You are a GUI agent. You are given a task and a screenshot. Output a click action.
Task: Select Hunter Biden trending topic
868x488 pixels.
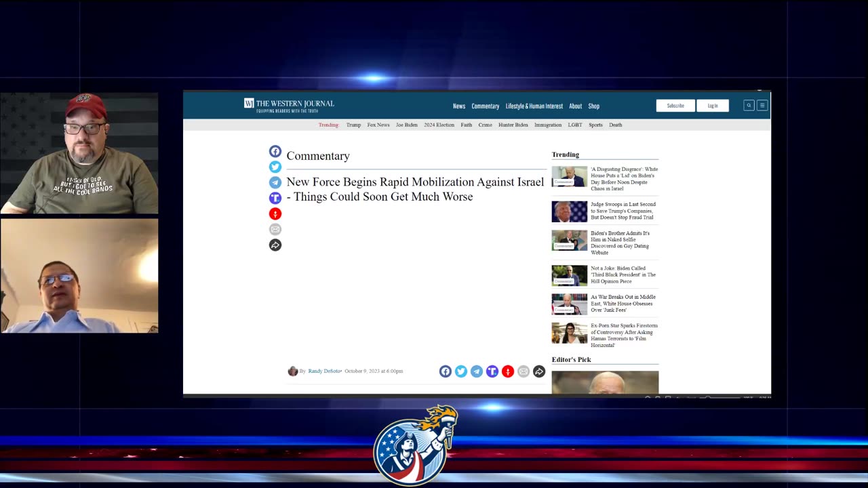point(513,125)
